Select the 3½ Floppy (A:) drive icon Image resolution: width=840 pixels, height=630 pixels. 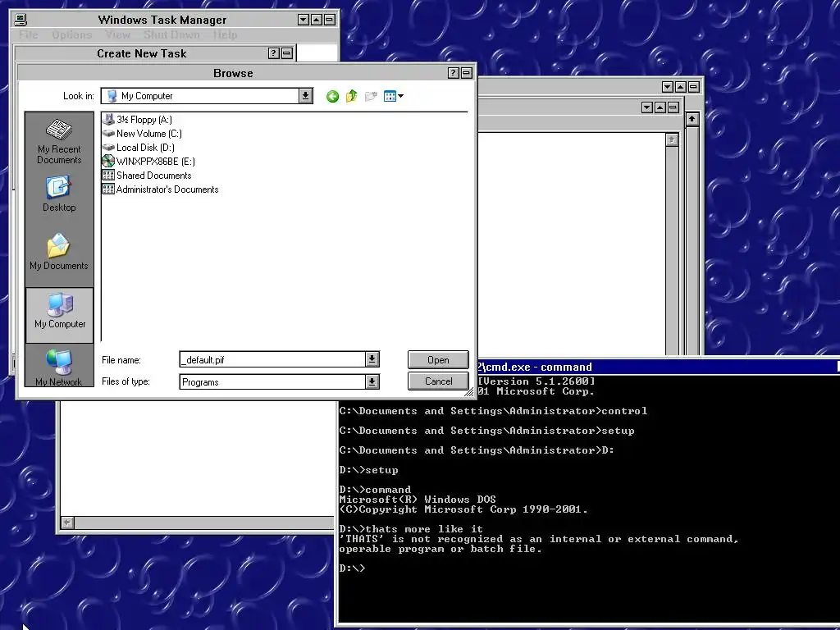click(108, 120)
